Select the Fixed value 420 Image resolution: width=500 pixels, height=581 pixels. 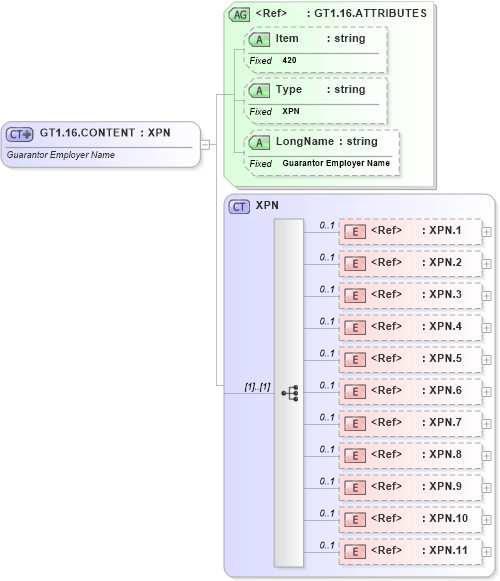(289, 60)
